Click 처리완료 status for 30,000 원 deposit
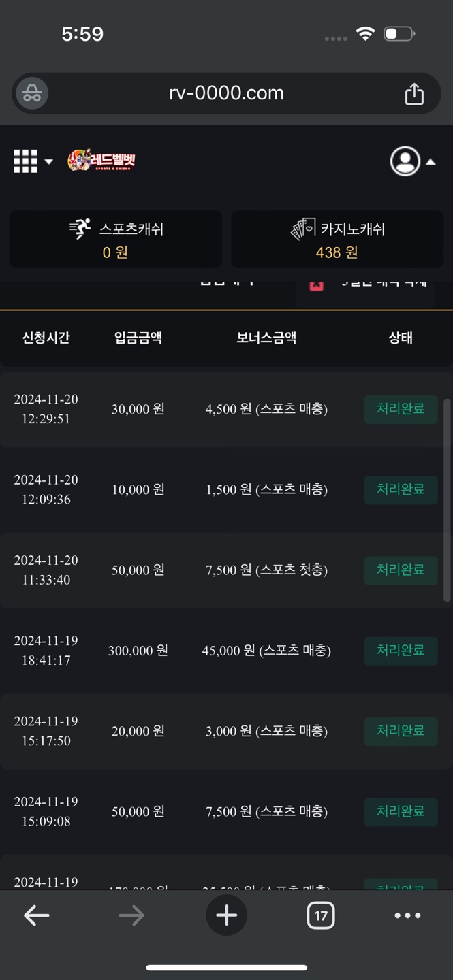 coord(401,409)
